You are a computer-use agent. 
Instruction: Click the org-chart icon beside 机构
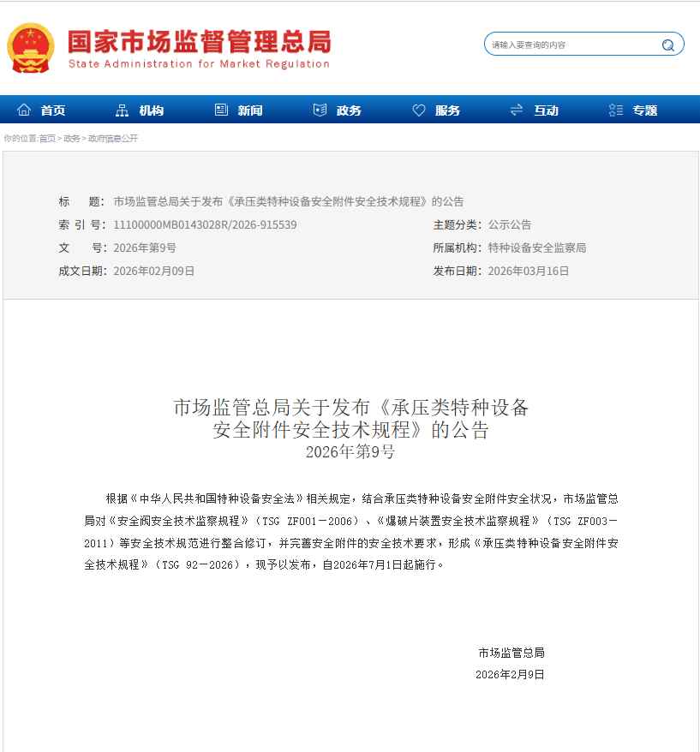[x=122, y=110]
